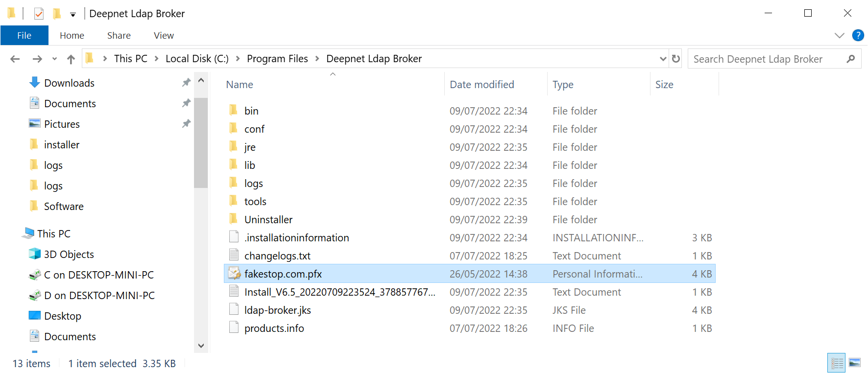
Task: Click the search magnifier icon
Action: coord(851,59)
